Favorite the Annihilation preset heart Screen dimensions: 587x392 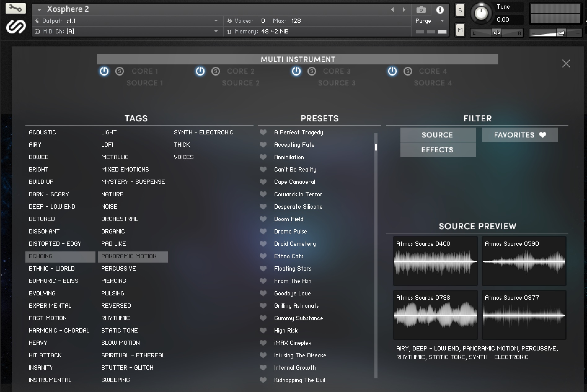click(x=263, y=157)
